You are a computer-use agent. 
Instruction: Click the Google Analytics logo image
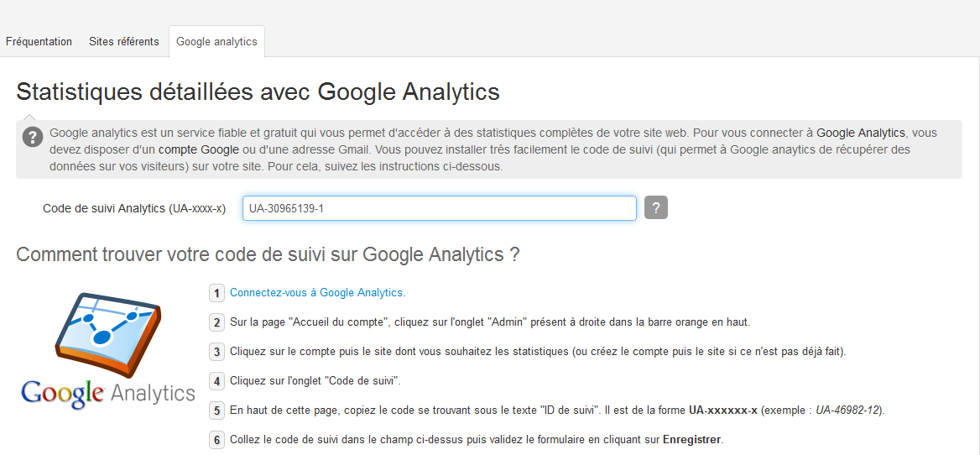pyautogui.click(x=107, y=351)
